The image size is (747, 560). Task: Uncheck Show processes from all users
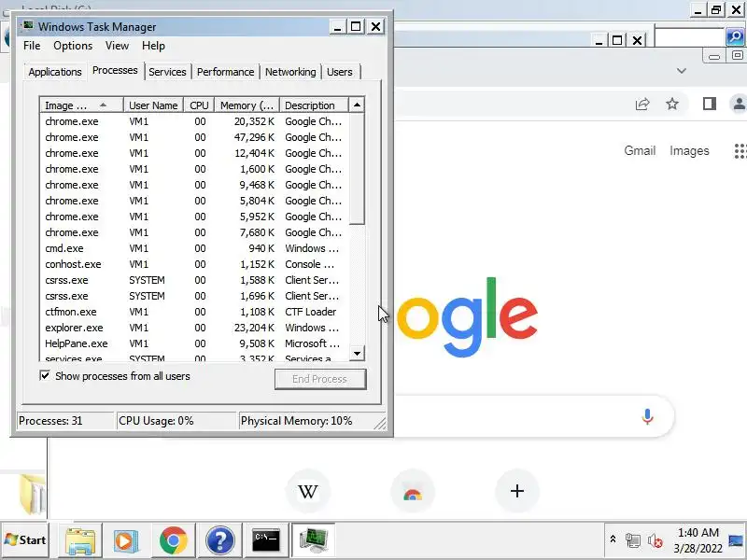[x=45, y=376]
